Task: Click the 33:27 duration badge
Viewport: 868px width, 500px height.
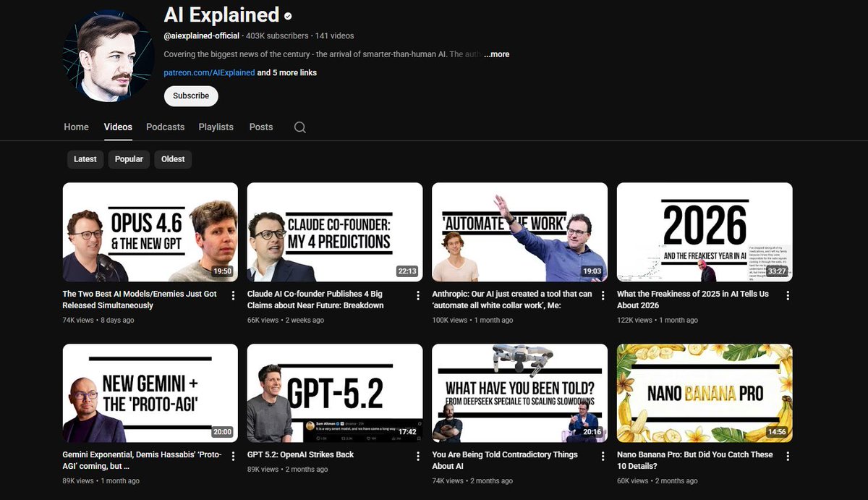Action: click(777, 271)
